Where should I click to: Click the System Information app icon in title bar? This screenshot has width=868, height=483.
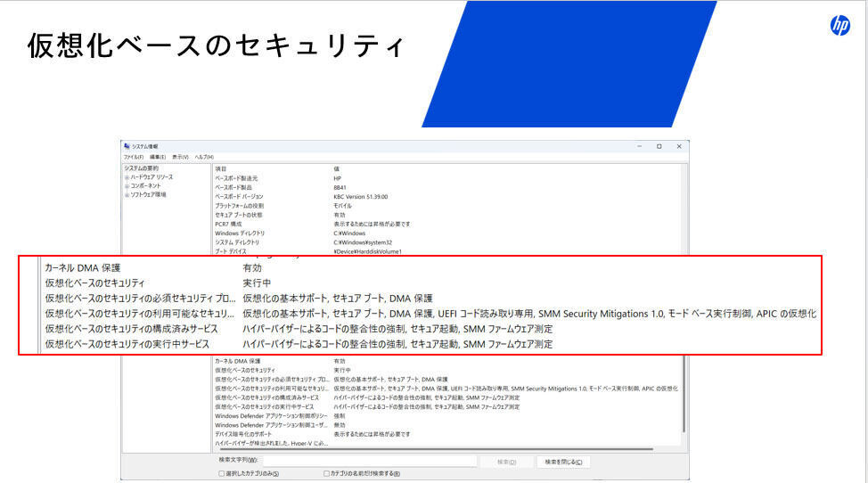click(x=127, y=146)
